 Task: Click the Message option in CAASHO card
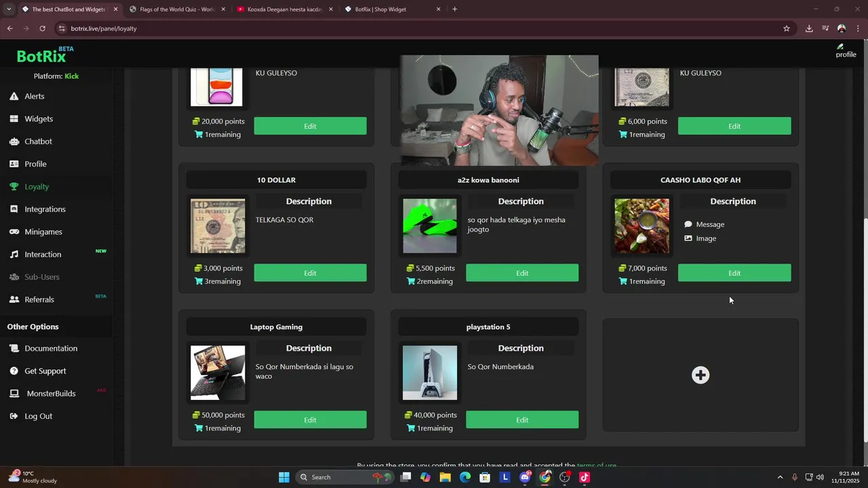(704, 224)
